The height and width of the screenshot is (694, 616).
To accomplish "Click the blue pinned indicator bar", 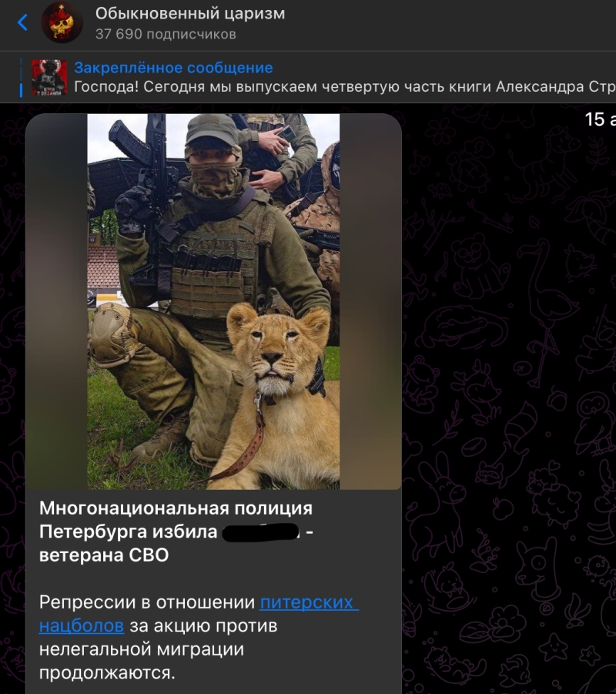I will 22,77.
